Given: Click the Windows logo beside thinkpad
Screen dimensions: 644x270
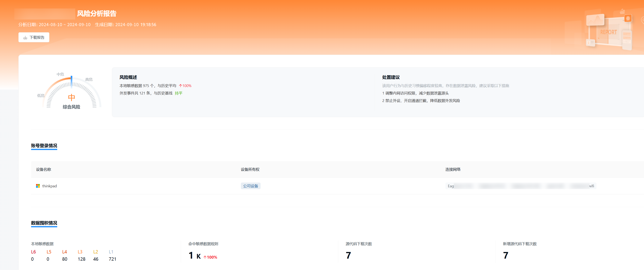Looking at the screenshot, I should coord(38,186).
